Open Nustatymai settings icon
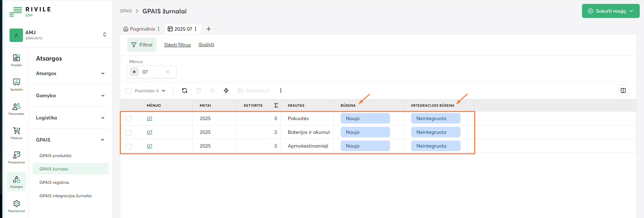Image resolution: width=644 pixels, height=218 pixels. click(16, 206)
